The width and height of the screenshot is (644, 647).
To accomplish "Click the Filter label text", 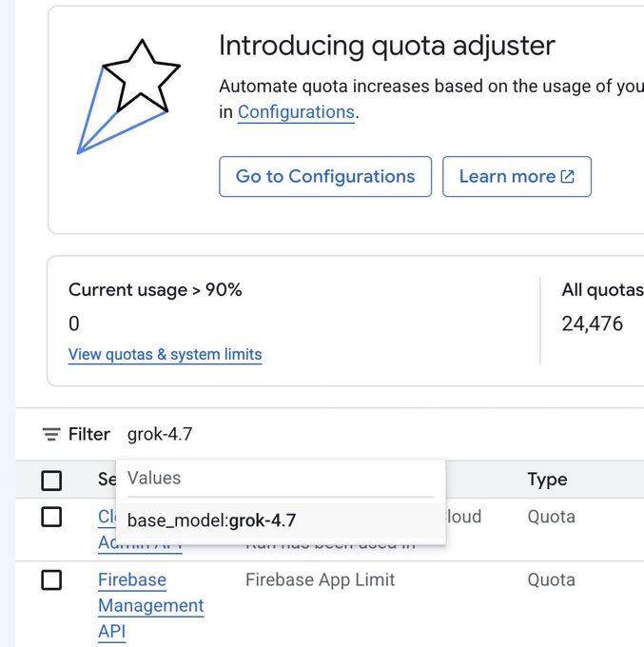I will (x=89, y=434).
